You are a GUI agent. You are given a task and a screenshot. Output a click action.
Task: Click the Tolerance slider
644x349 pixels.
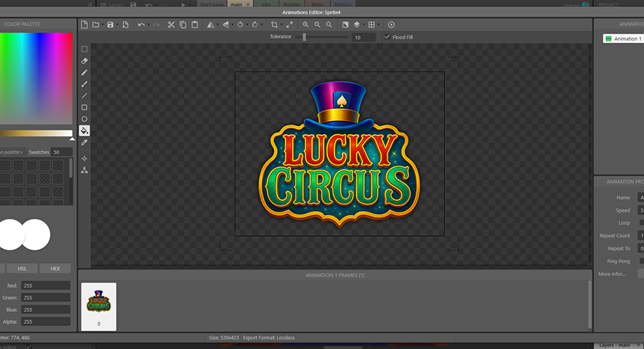(x=305, y=37)
